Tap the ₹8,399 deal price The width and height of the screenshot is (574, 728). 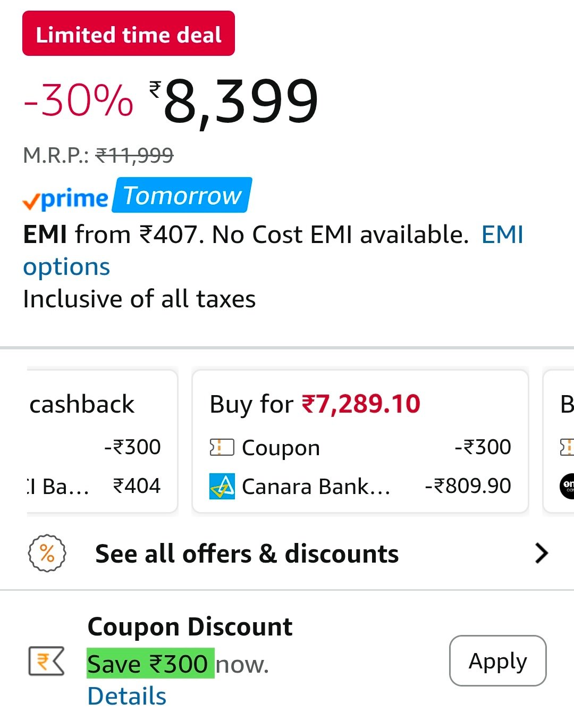[x=240, y=101]
